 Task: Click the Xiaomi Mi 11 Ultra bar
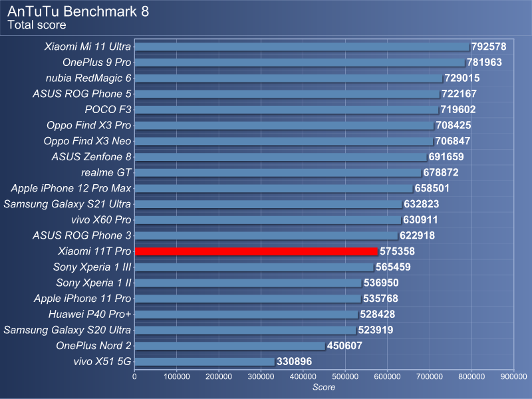(x=302, y=47)
